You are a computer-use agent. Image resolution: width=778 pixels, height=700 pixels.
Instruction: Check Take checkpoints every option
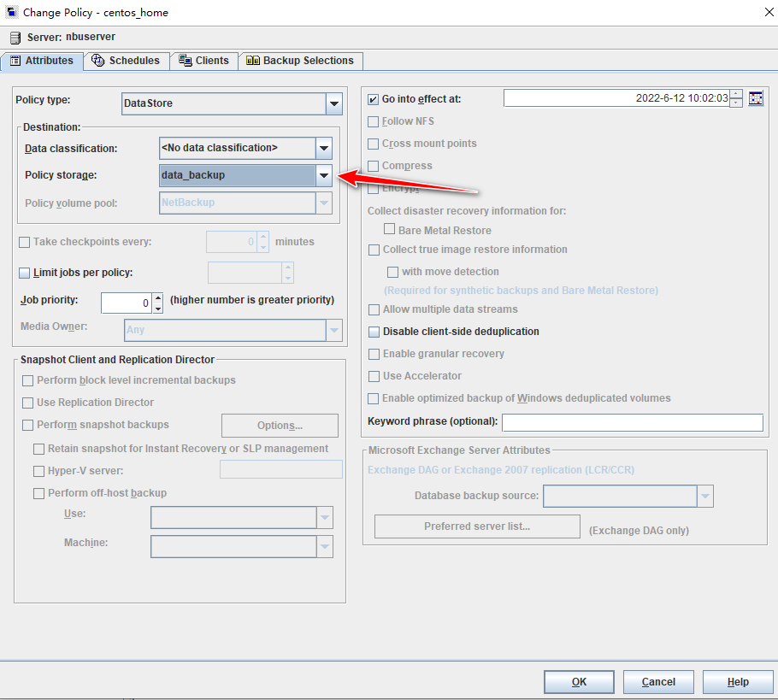(24, 242)
